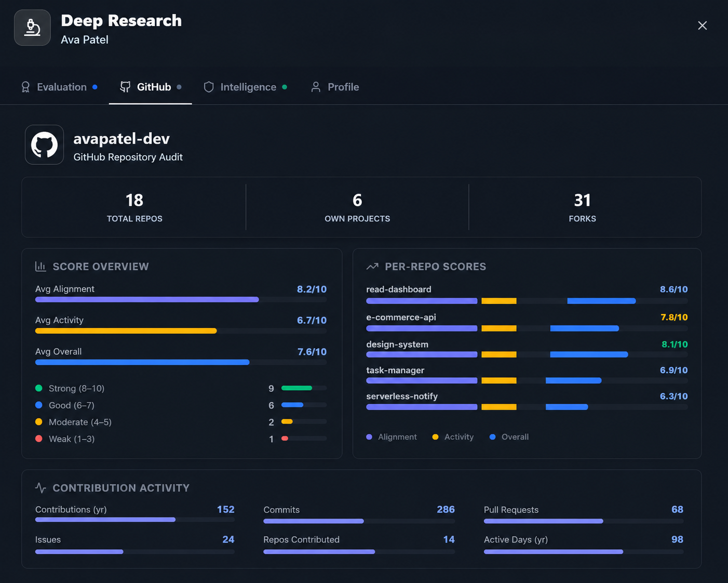The image size is (728, 583).
Task: Click the Deep Research microscope icon
Action: tap(32, 28)
